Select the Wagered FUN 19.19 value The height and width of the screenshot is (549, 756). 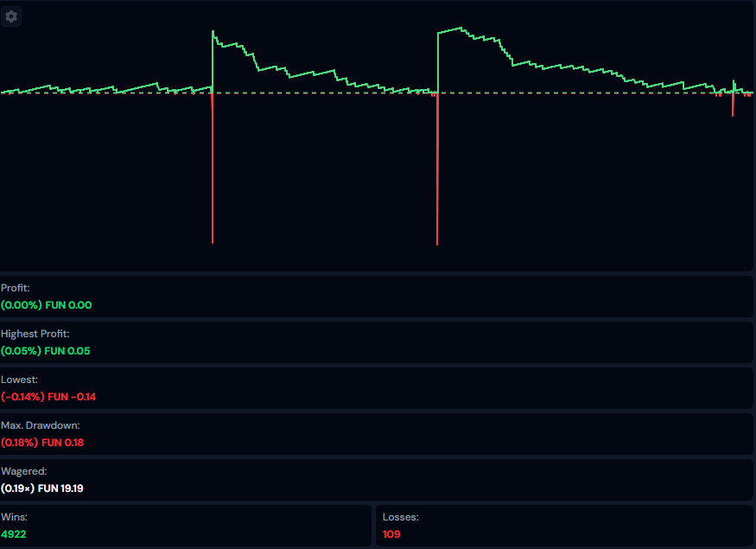[x=42, y=488]
